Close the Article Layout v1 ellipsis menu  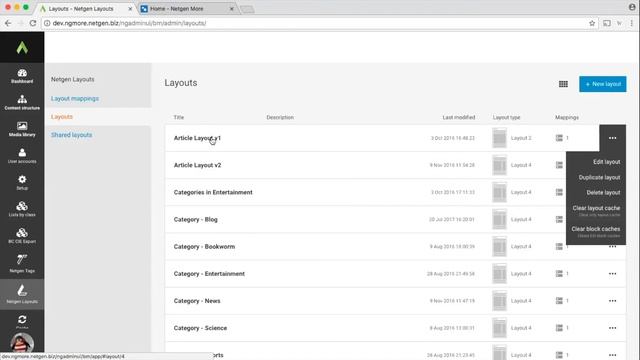pyautogui.click(x=612, y=138)
